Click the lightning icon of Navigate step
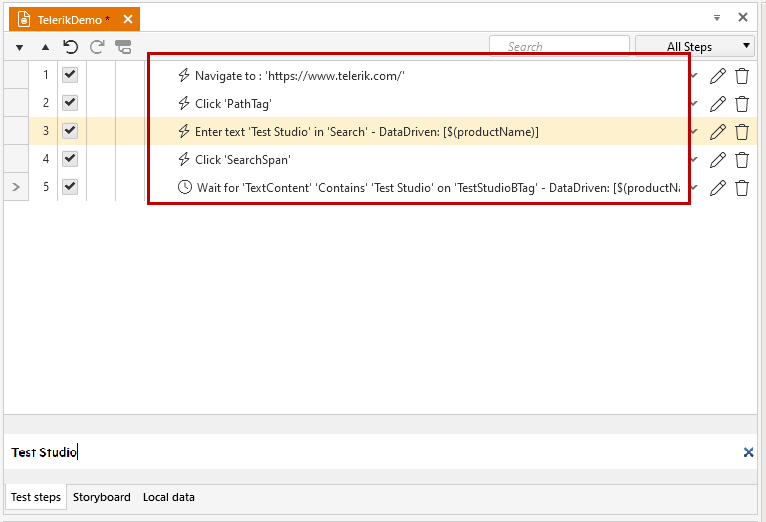Screen dimensions: 766x522 pos(184,75)
